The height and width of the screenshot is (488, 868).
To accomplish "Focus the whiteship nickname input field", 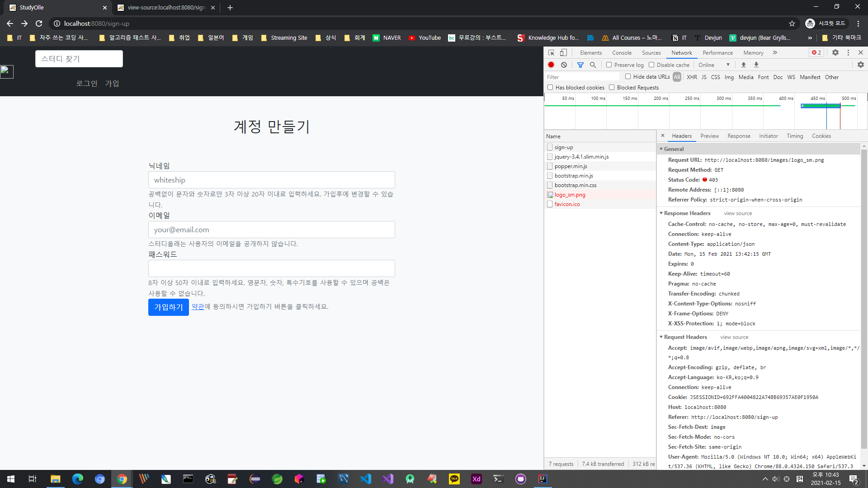I will [x=271, y=180].
